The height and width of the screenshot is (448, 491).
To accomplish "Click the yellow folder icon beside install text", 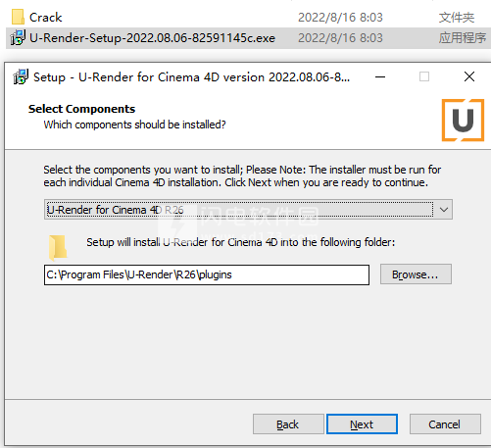I will pos(58,247).
